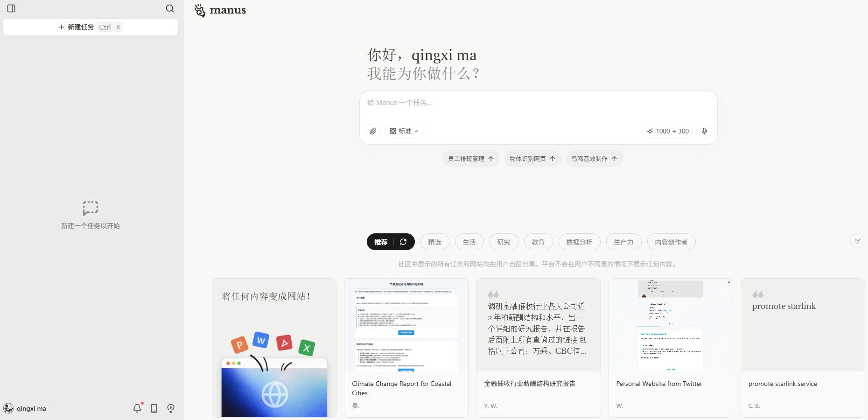
Task: Open the 将任何内容变成网站 card
Action: [x=274, y=348]
